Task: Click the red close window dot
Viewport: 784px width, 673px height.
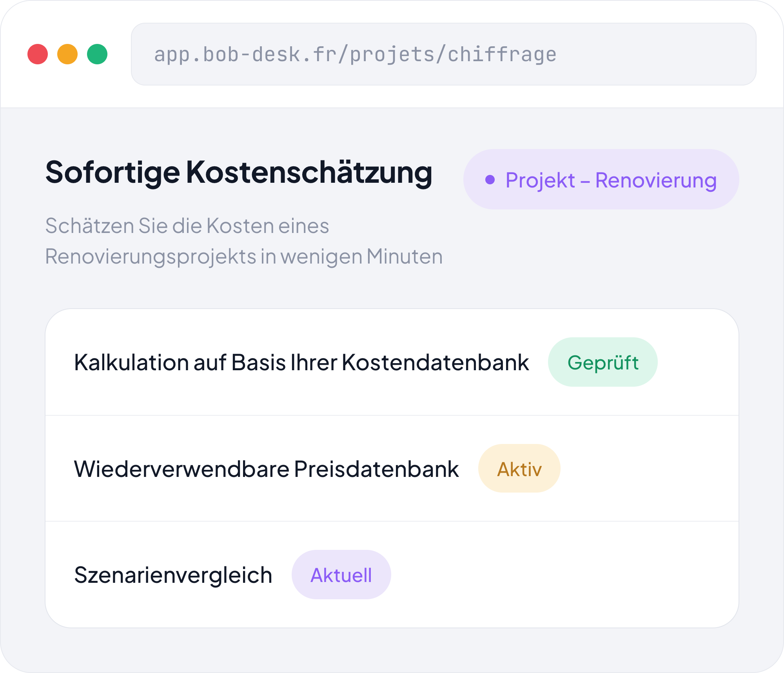Action: (38, 54)
